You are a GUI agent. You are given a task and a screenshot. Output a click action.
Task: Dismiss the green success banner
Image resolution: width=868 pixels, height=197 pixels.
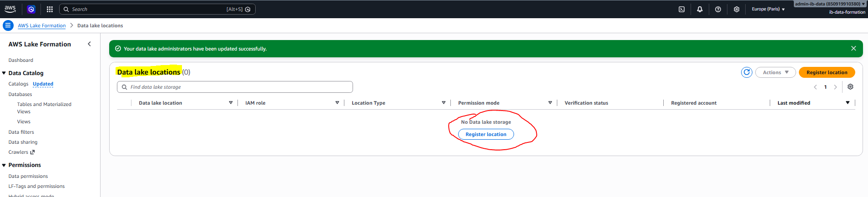click(853, 48)
